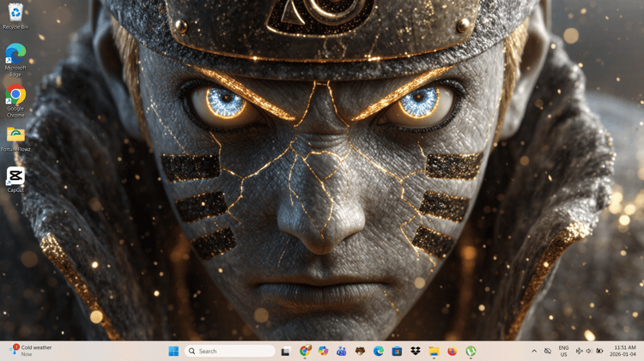This screenshot has width=644, height=361.
Task: Open Firefox from the taskbar
Action: 453,352
